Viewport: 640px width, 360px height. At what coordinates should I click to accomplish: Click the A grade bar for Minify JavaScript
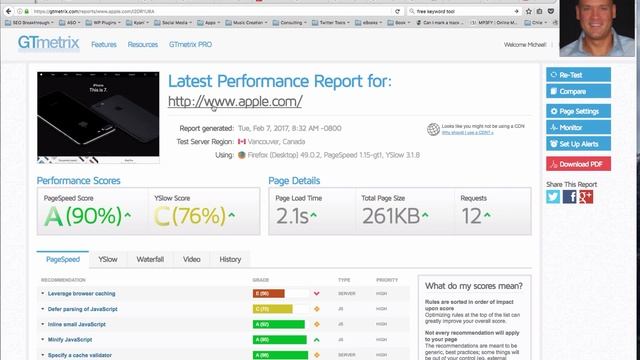pos(279,340)
